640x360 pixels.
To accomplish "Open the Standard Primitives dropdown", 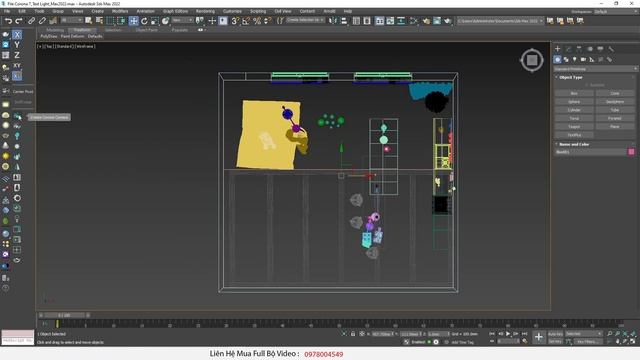I will pyautogui.click(x=596, y=69).
